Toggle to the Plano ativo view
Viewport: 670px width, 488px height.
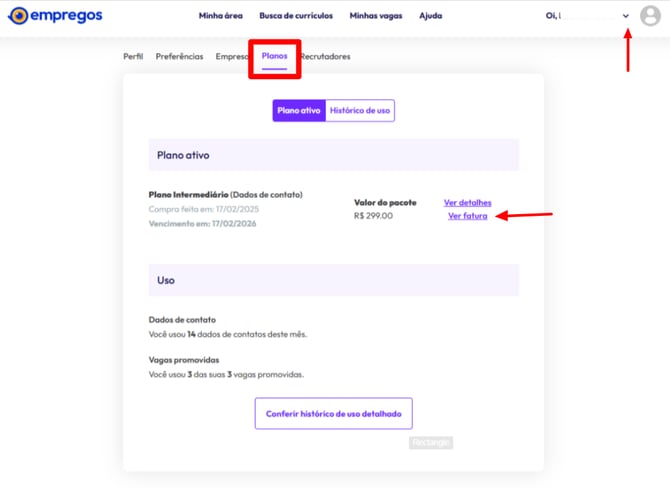(299, 110)
